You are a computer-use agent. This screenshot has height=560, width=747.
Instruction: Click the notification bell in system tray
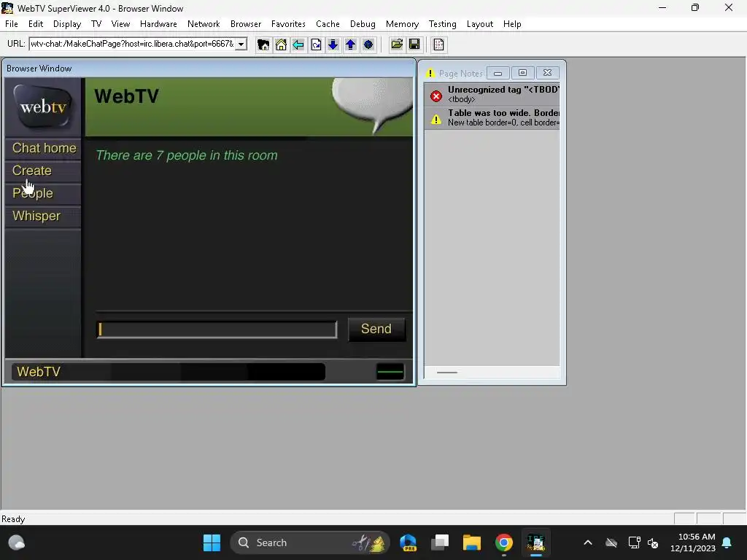click(727, 542)
